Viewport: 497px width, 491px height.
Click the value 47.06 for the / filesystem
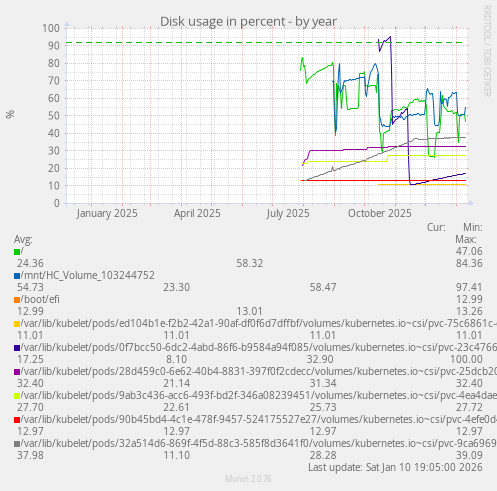point(469,251)
